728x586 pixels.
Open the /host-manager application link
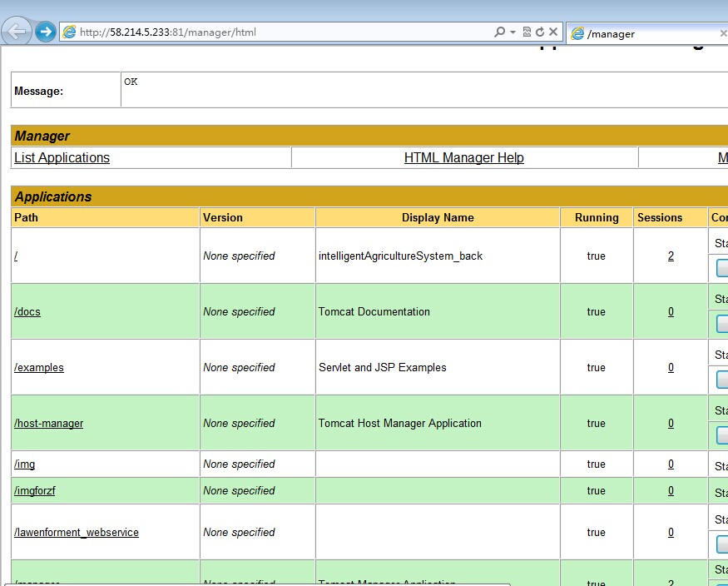[49, 423]
